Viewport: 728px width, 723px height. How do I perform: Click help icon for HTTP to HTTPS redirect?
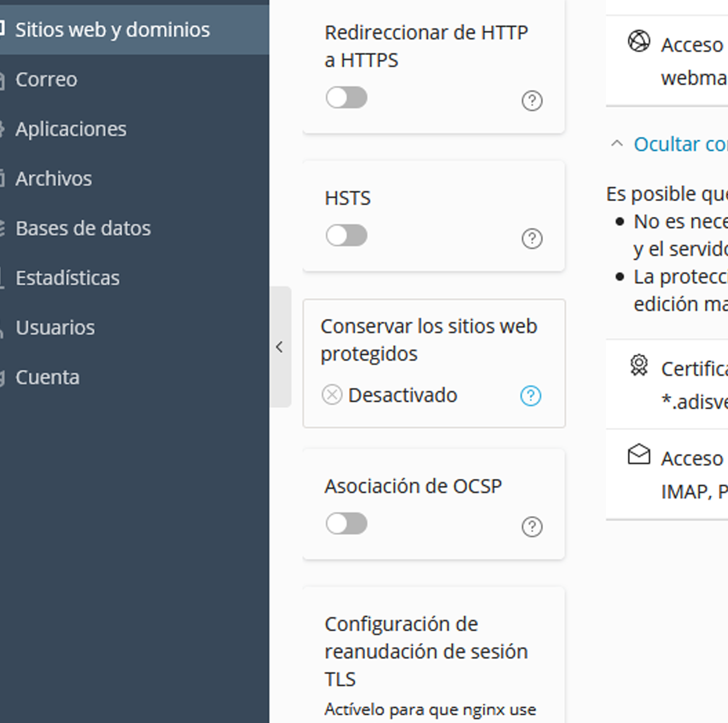pos(532,101)
